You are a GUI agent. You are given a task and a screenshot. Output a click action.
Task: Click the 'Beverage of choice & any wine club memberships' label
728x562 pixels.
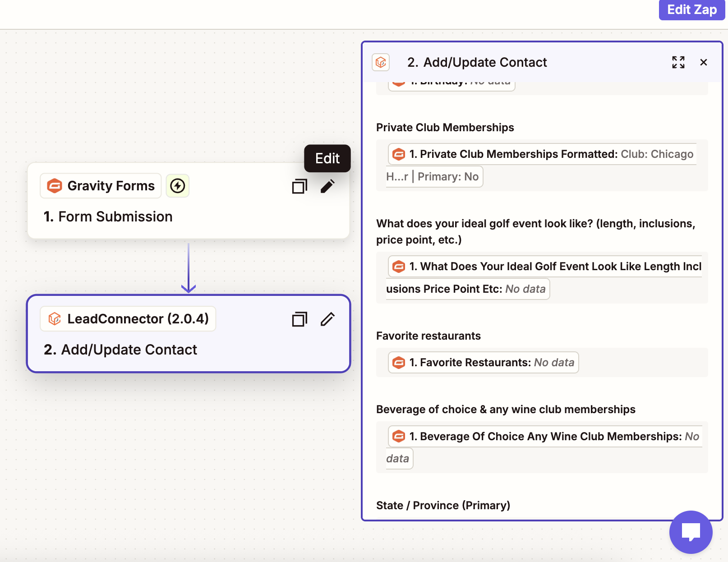click(506, 410)
